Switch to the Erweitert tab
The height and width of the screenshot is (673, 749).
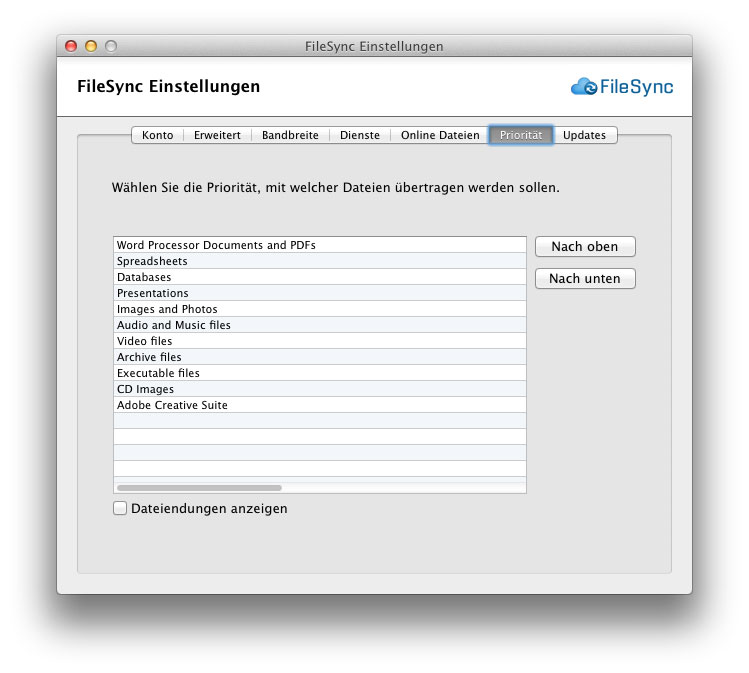click(217, 135)
